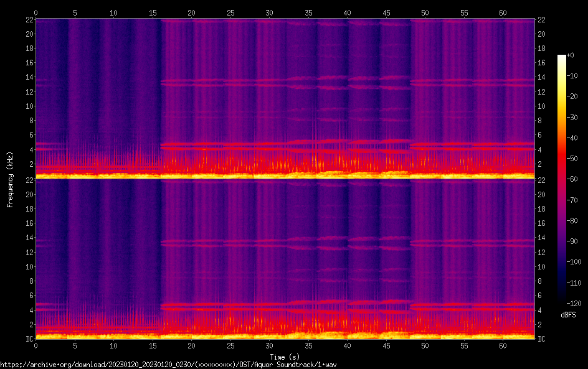Click the "14" kHz tick on upper-left frequency axis
588x369 pixels.
pyautogui.click(x=27, y=77)
